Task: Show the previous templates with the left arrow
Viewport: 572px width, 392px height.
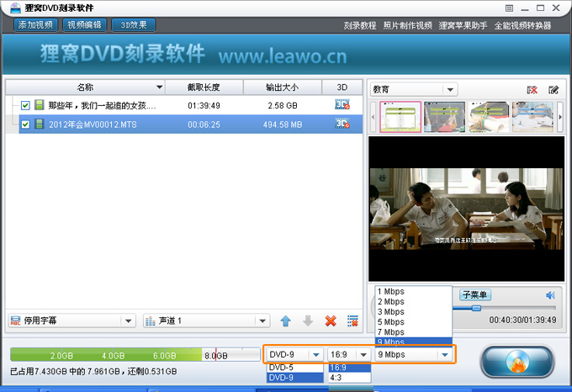Action: [x=373, y=117]
